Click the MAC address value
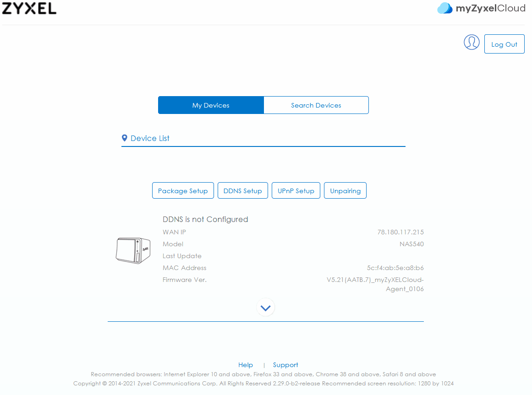Screen dimensions: 532x395 395,268
